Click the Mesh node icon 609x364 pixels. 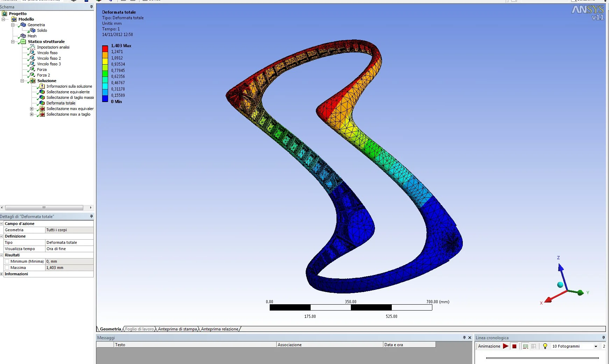(x=23, y=36)
